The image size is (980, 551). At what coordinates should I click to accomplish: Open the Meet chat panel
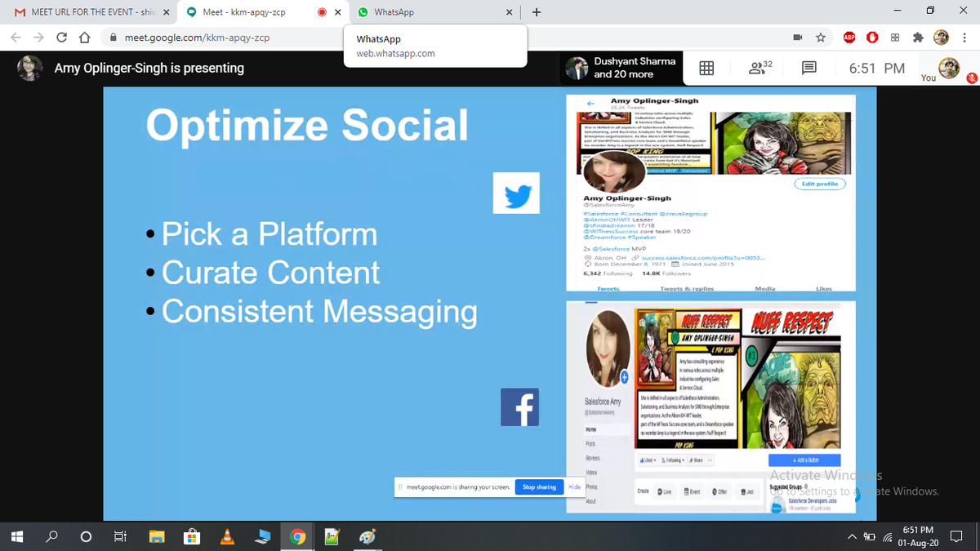coord(809,69)
